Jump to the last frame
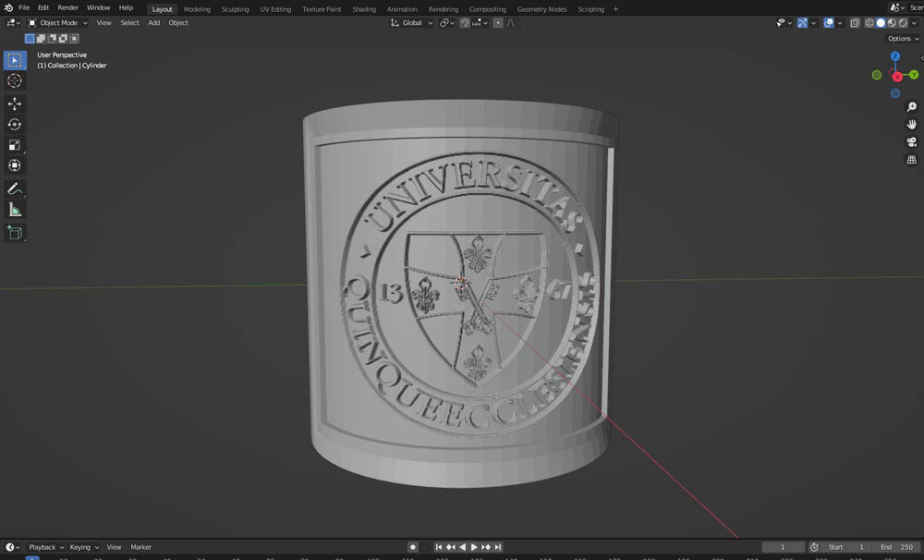924x560 pixels. (x=498, y=547)
